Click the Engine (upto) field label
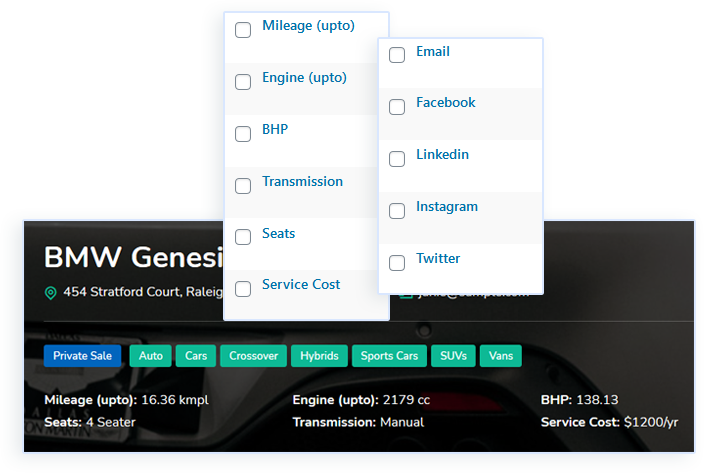The height and width of the screenshot is (473, 704). (x=304, y=78)
